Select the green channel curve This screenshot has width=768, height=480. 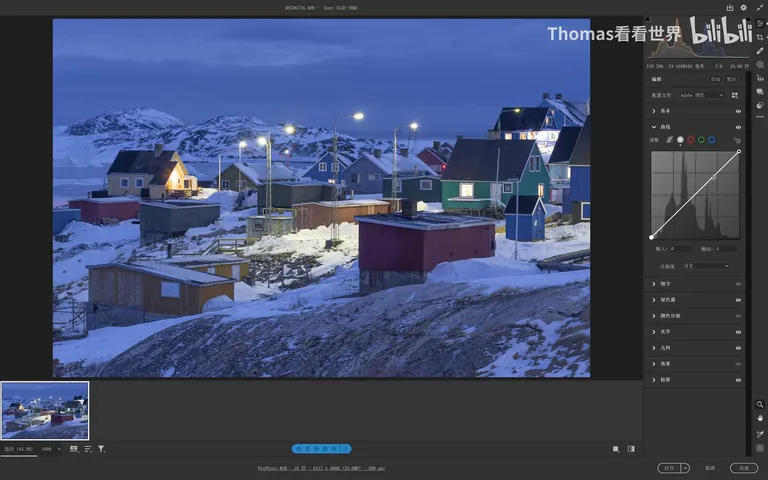(x=701, y=140)
